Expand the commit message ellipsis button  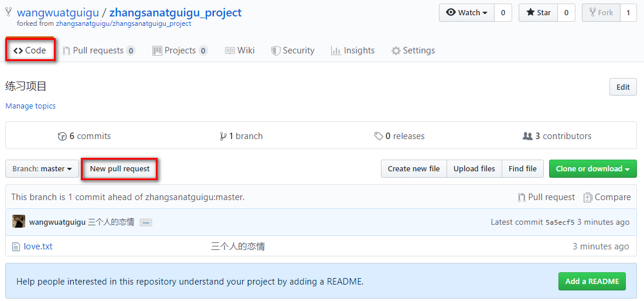[146, 222]
